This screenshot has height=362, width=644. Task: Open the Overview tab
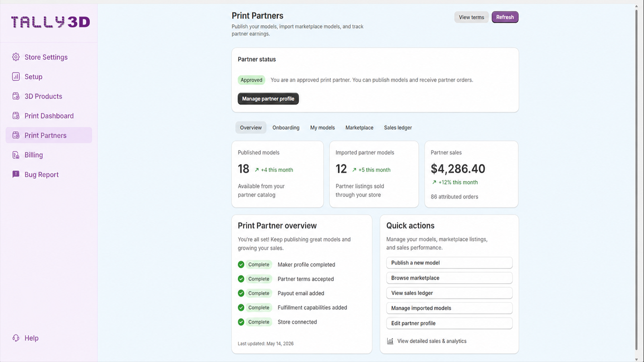pyautogui.click(x=251, y=128)
